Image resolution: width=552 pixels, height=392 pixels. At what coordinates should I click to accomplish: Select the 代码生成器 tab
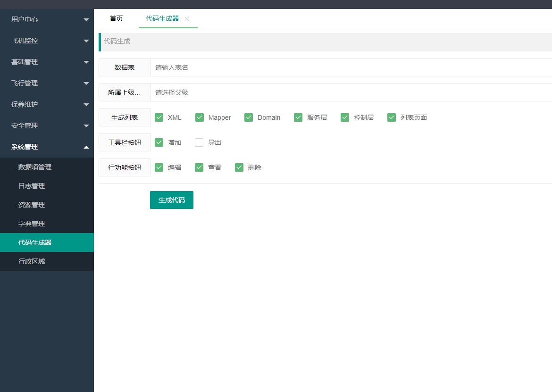click(162, 19)
